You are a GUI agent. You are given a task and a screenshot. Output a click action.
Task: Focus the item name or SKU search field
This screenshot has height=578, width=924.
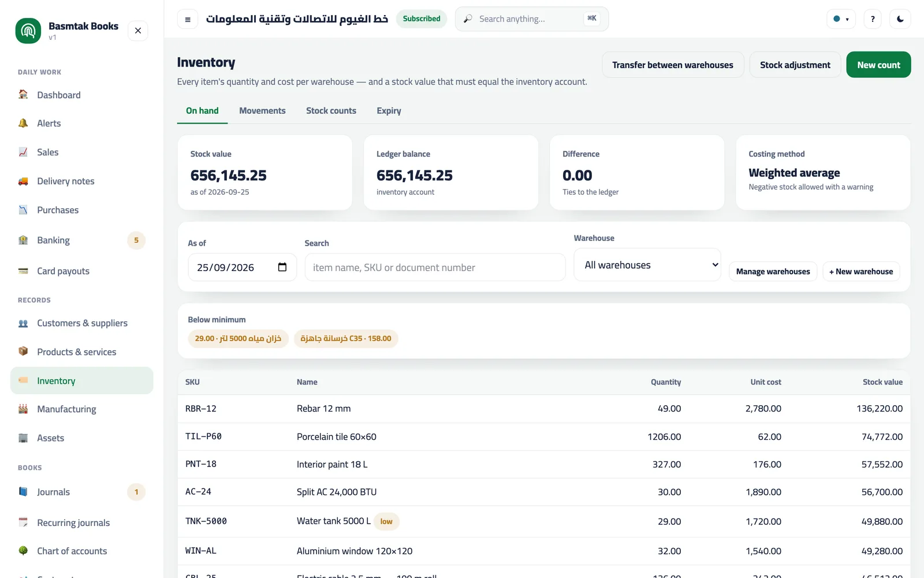coord(435,267)
